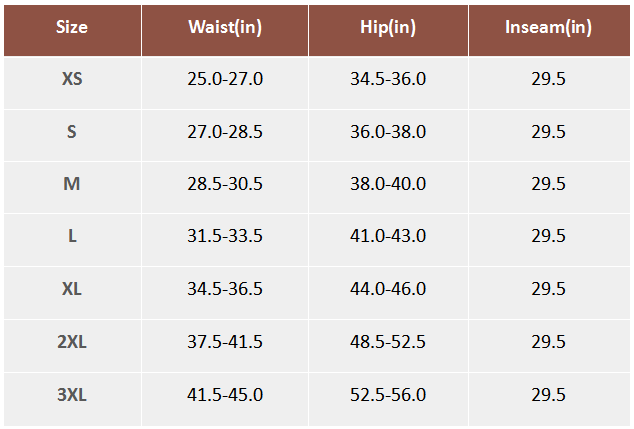Select the XL size cell
Image resolution: width=634 pixels, height=429 pixels.
[x=72, y=289]
